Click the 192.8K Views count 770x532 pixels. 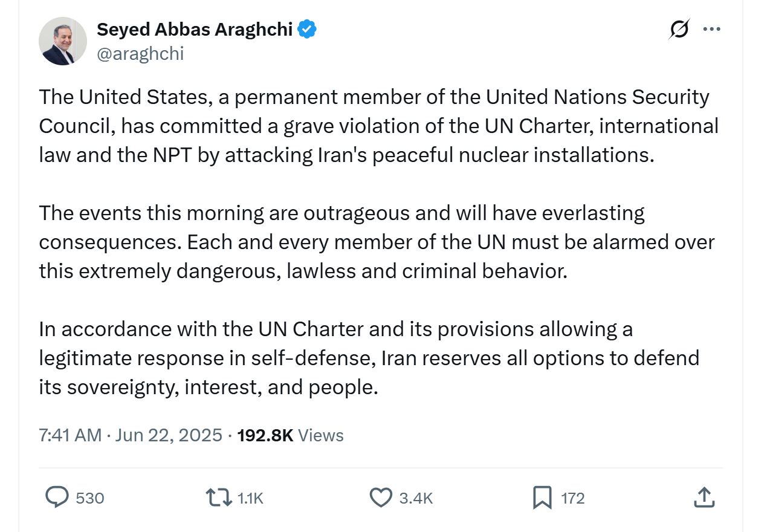[x=291, y=435]
